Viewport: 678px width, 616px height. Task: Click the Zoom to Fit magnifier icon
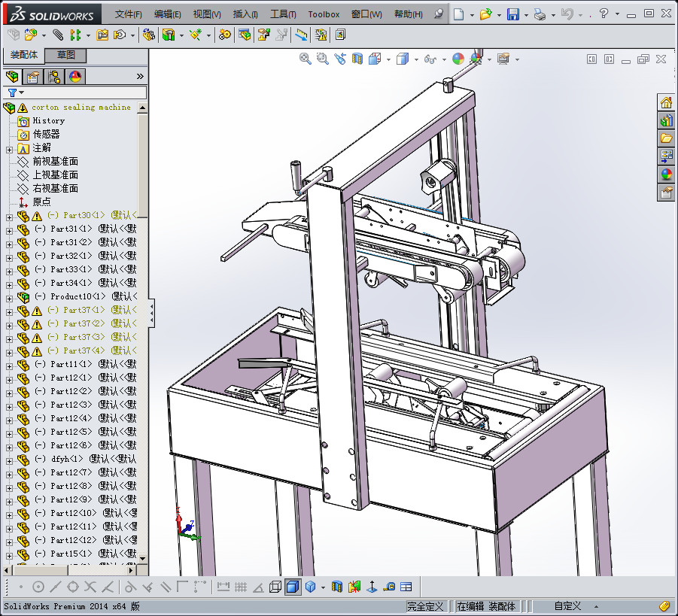coord(306,59)
